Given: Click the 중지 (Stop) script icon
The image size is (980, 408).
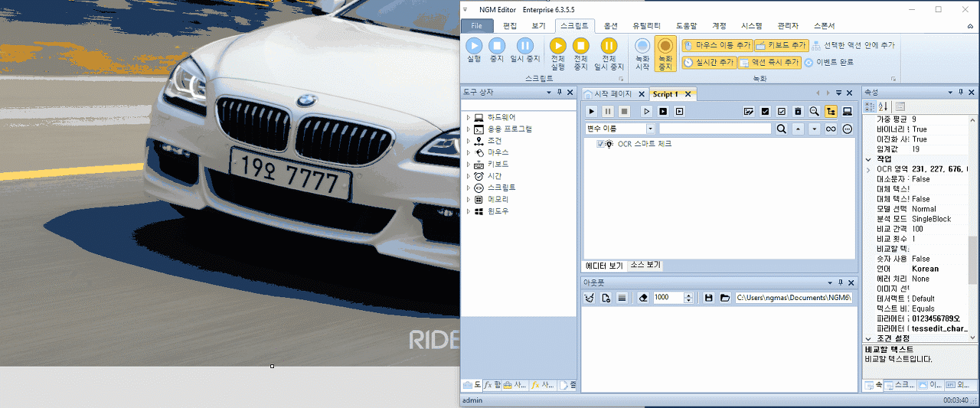Looking at the screenshot, I should [497, 46].
